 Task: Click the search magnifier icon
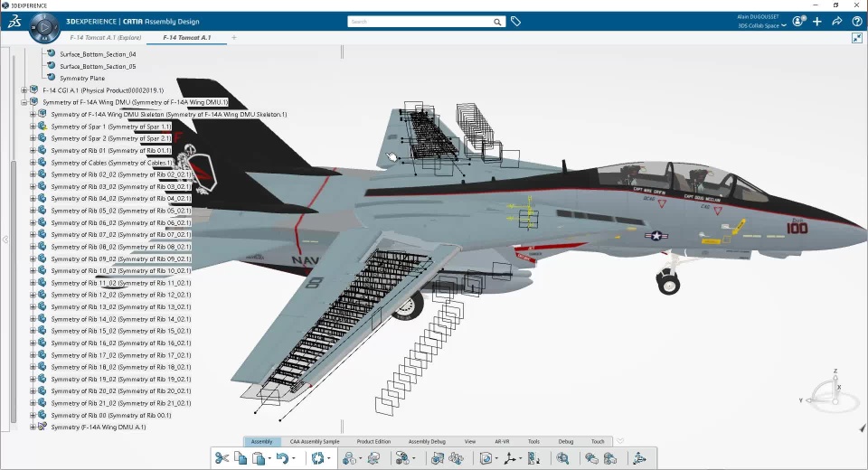(497, 22)
